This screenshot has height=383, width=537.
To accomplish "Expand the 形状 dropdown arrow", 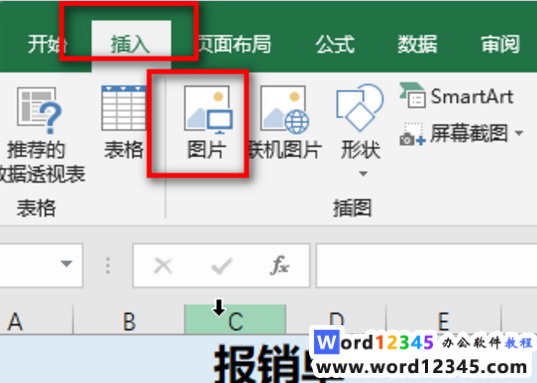I will [x=363, y=174].
